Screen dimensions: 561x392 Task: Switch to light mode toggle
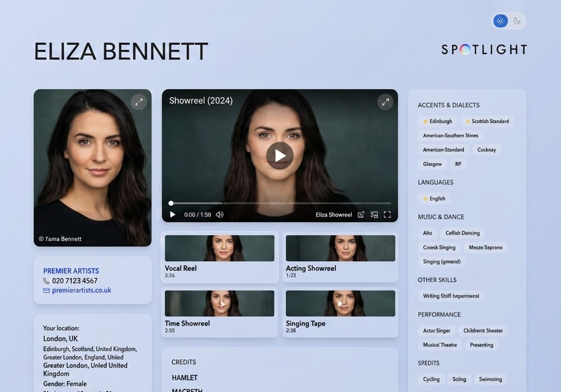tap(500, 21)
